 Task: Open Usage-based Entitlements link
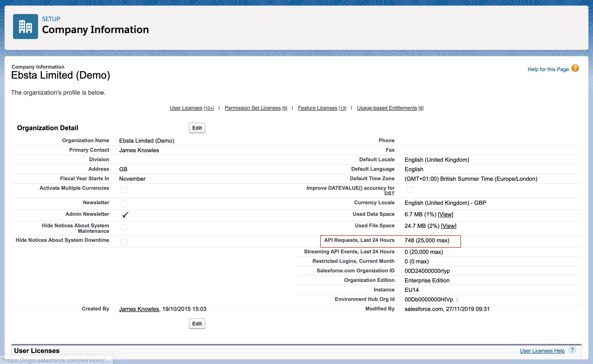[387, 108]
